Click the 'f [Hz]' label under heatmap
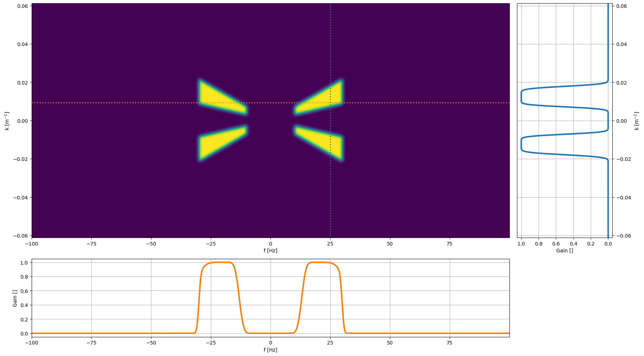 (x=271, y=251)
